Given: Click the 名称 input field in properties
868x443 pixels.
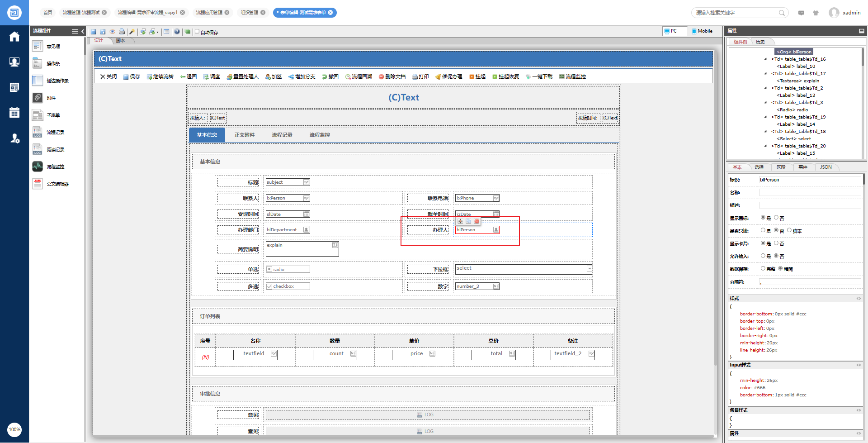Looking at the screenshot, I should point(810,193).
